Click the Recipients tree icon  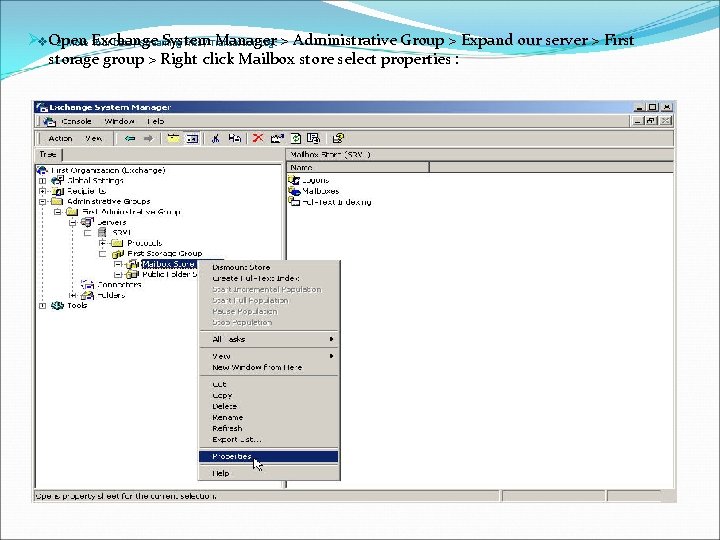click(57, 191)
